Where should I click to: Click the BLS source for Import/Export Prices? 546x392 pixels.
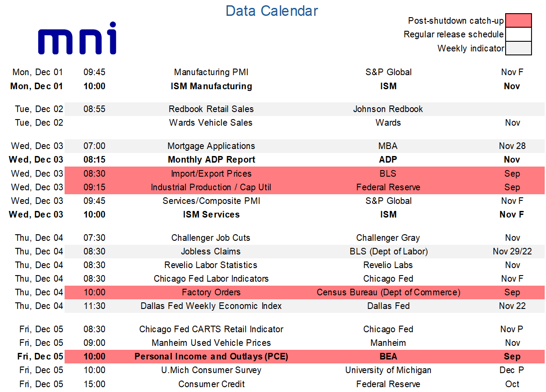[x=388, y=174]
